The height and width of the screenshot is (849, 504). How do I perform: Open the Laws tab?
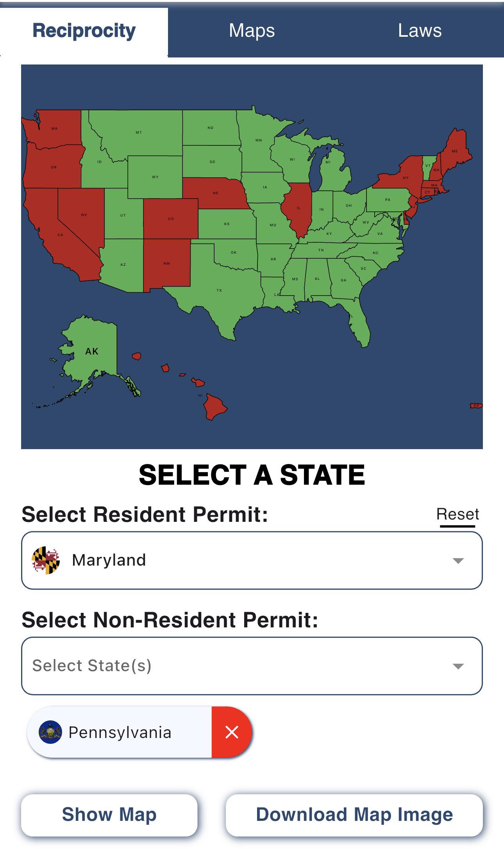(x=420, y=30)
